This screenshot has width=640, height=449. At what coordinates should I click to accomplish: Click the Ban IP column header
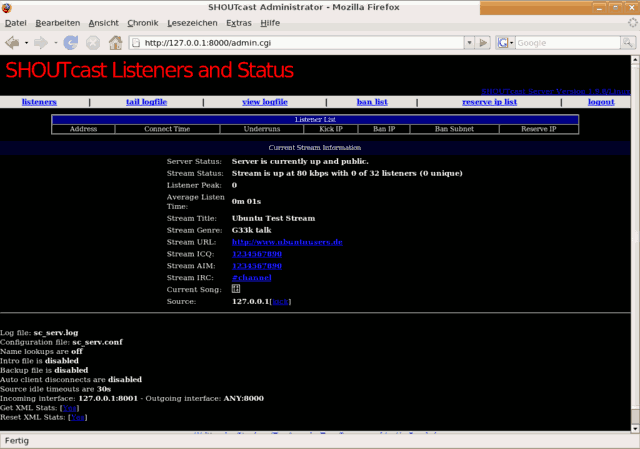click(384, 129)
